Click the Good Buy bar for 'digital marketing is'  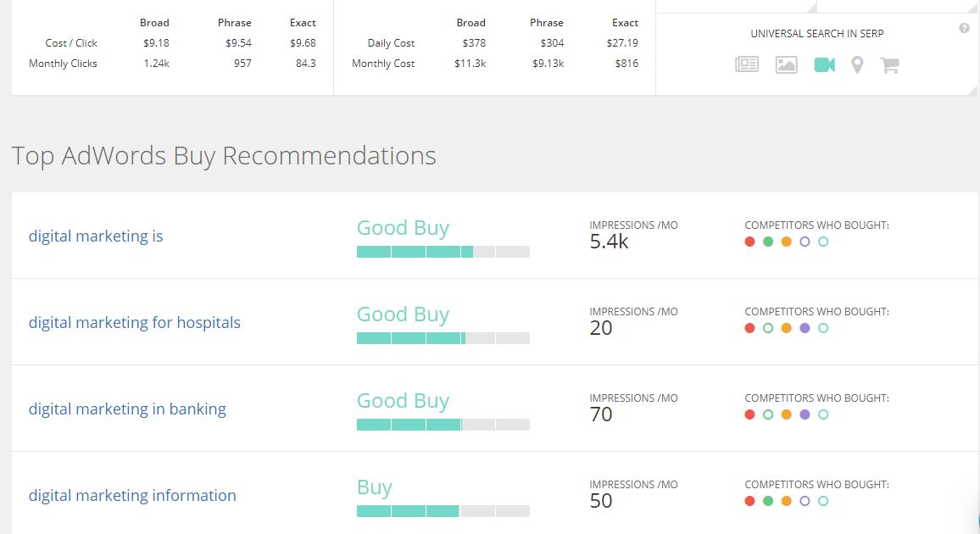click(x=443, y=252)
